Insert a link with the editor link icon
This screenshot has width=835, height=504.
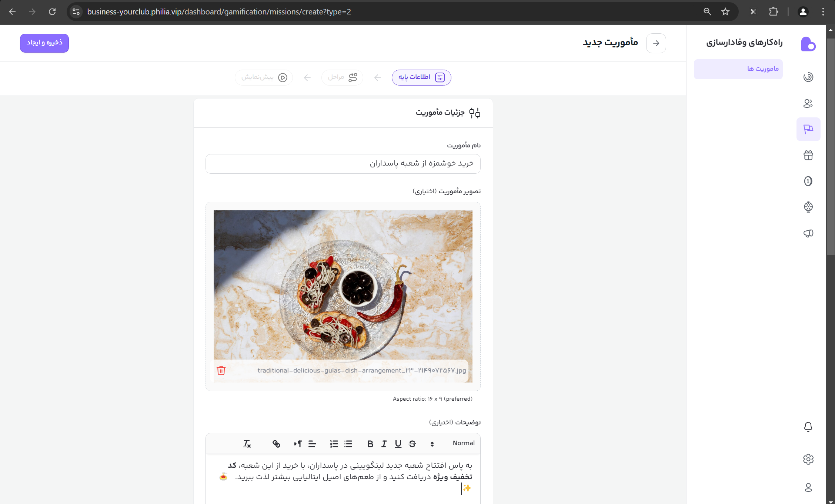[x=276, y=444]
